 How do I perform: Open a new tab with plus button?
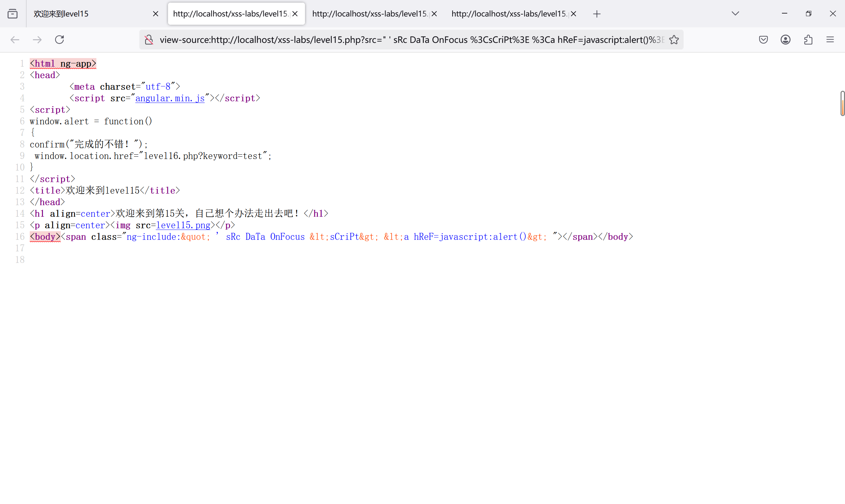[597, 14]
